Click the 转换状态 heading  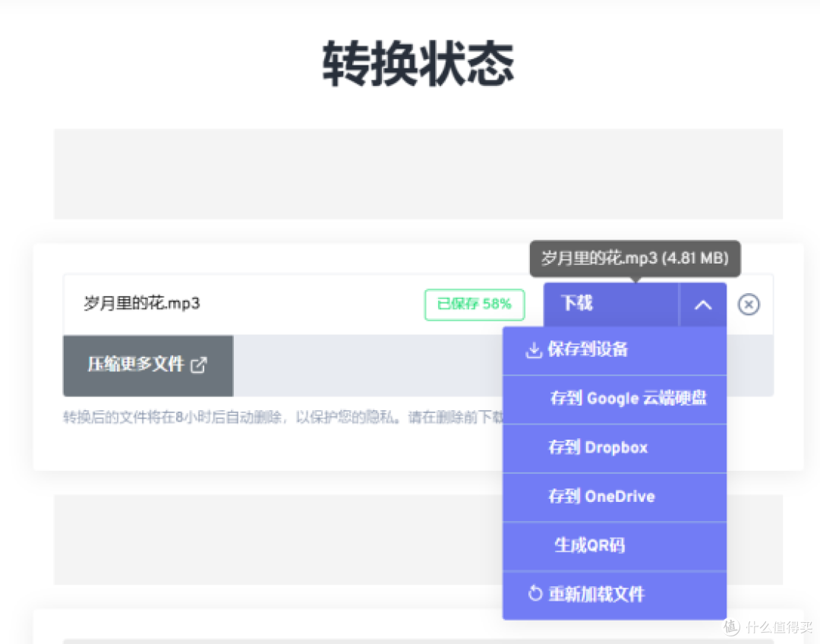click(418, 64)
